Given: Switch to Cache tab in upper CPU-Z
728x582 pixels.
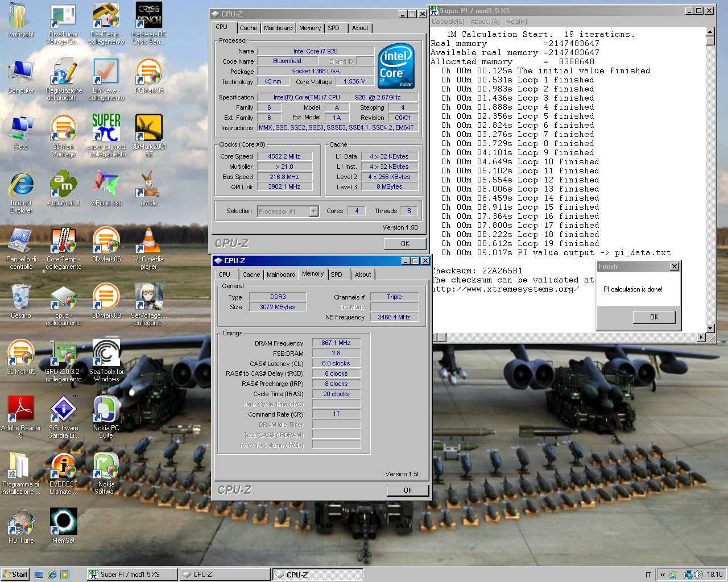Looking at the screenshot, I should click(x=248, y=28).
